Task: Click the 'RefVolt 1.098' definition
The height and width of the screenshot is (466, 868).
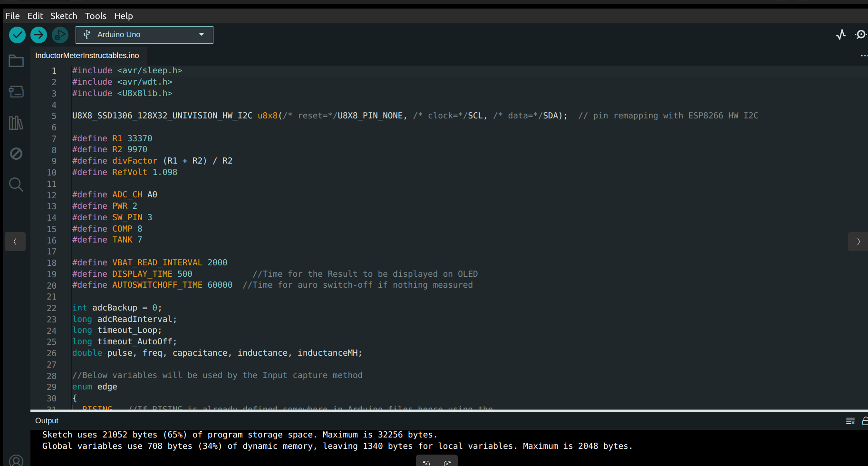Action: (145, 172)
